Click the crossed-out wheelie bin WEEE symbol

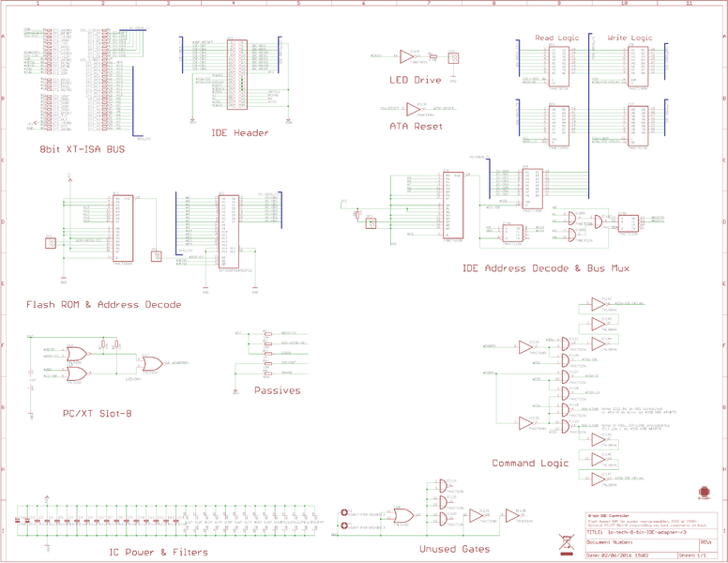point(567,545)
